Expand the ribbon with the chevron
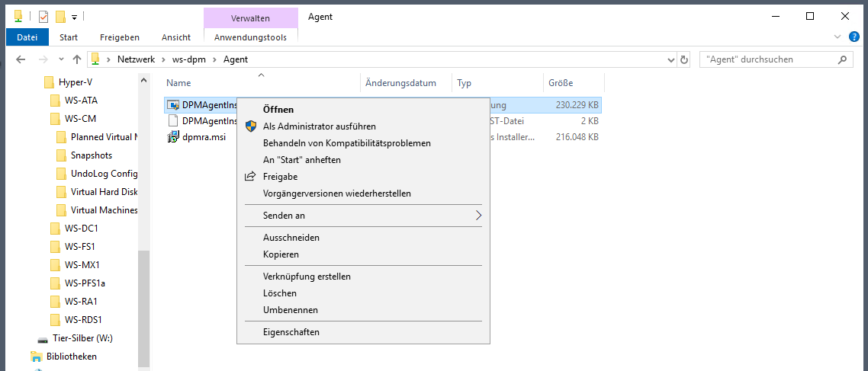 [837, 37]
